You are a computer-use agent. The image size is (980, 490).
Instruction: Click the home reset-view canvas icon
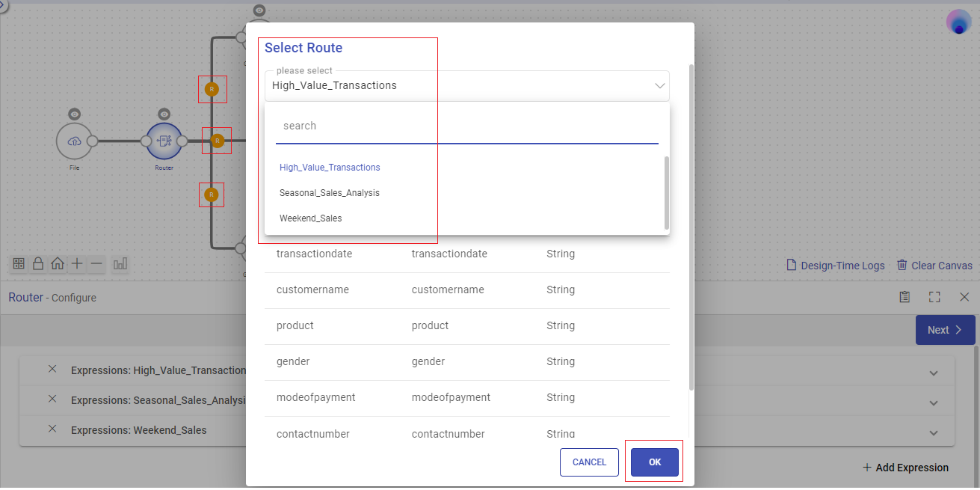click(x=58, y=264)
